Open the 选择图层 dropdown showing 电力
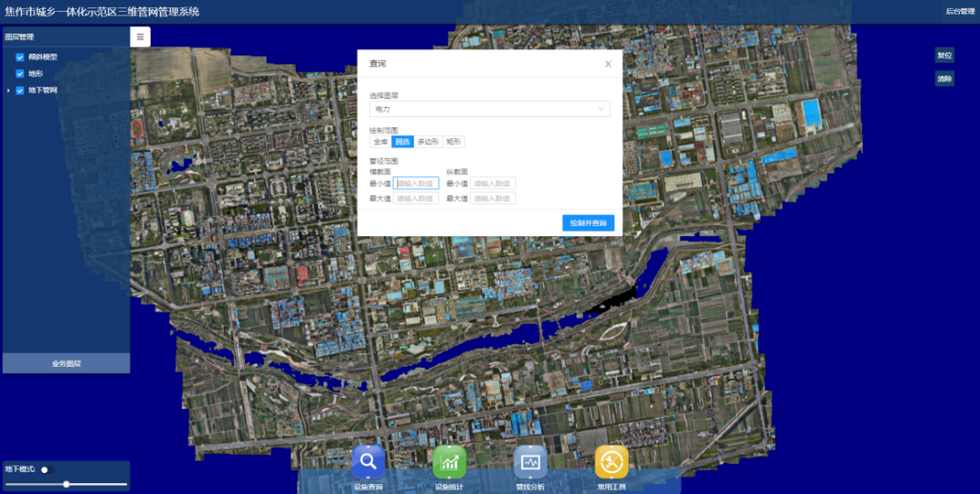This screenshot has height=494, width=980. click(x=490, y=109)
